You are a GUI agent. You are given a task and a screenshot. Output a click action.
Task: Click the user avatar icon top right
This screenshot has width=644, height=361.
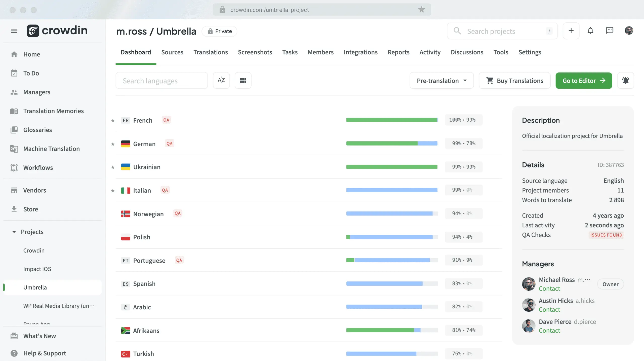[629, 31]
